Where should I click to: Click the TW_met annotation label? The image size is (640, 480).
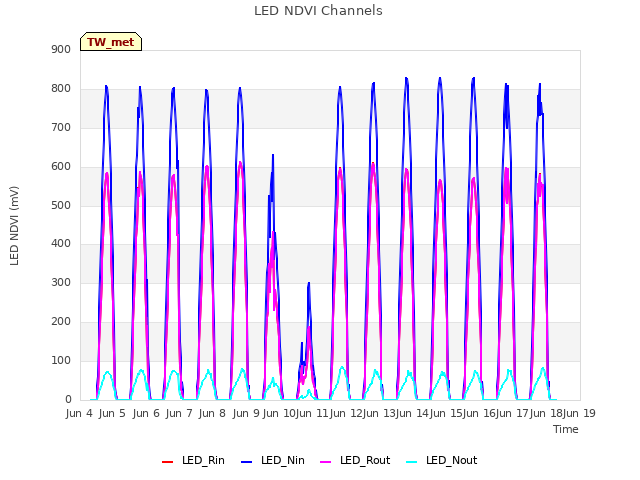click(111, 42)
